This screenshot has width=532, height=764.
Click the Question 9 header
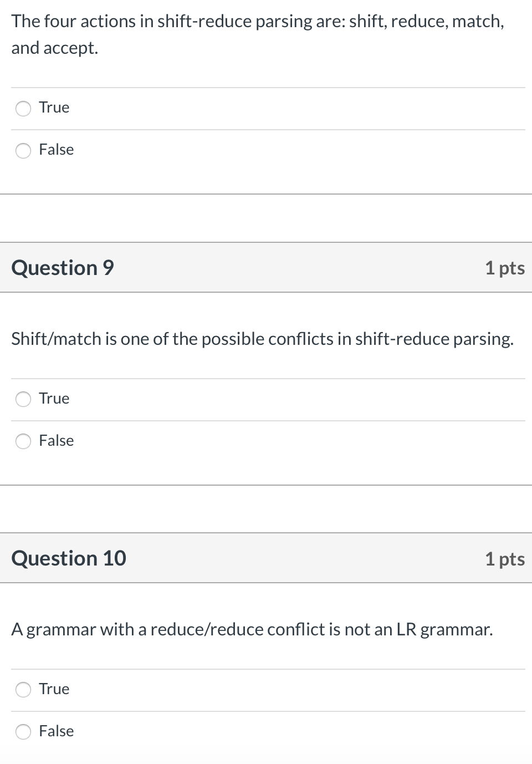click(62, 268)
